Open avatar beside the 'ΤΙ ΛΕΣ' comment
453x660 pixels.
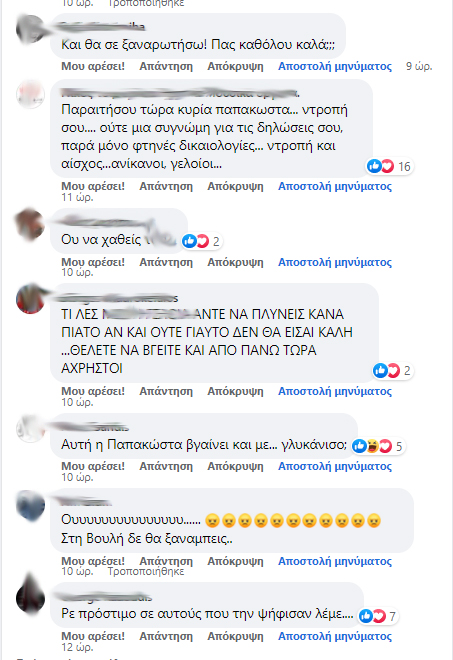30,299
